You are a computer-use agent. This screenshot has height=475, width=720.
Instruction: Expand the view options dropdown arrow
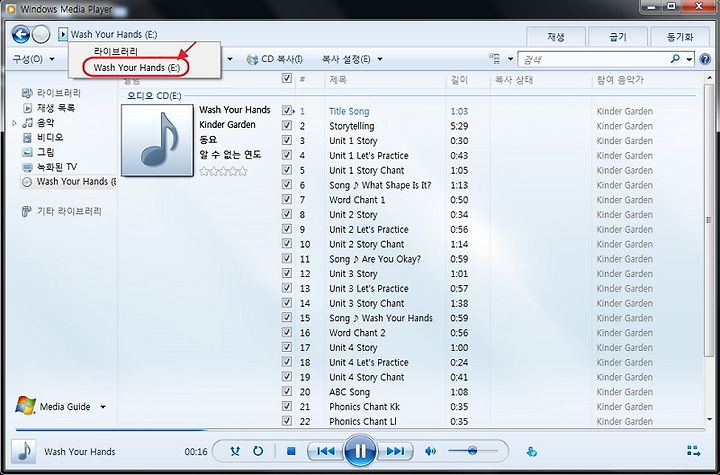pos(510,59)
